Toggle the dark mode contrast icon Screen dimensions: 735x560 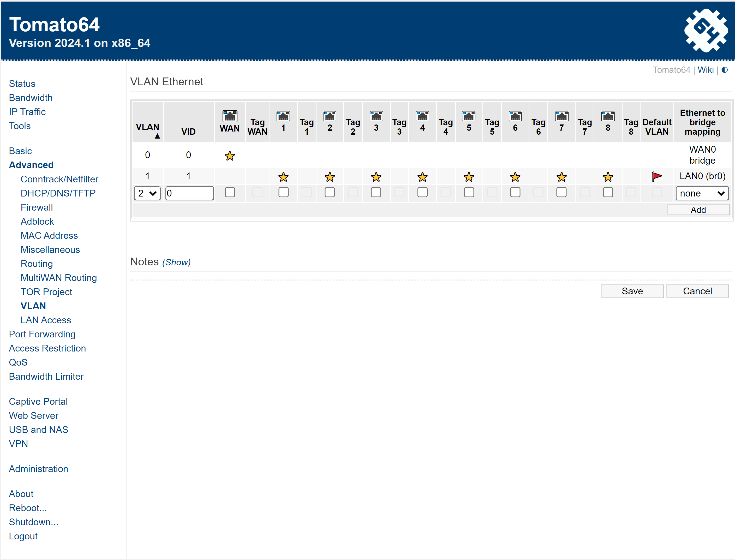click(x=724, y=70)
